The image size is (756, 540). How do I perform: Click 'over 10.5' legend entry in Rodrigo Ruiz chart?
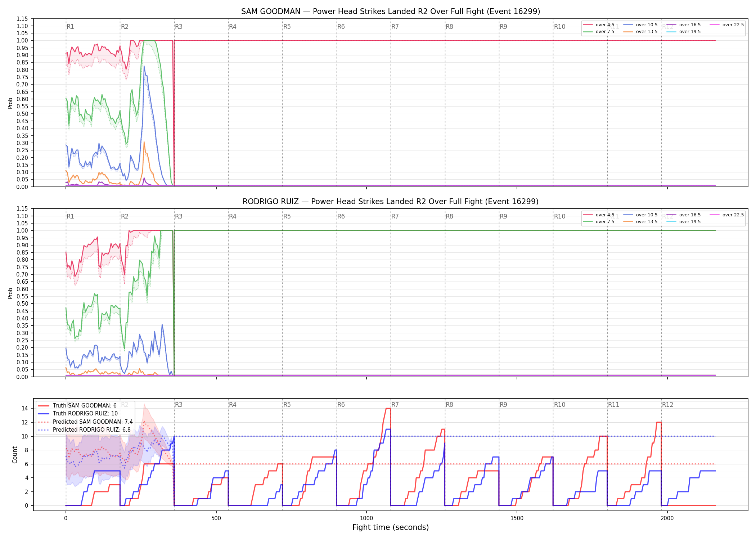[640, 215]
